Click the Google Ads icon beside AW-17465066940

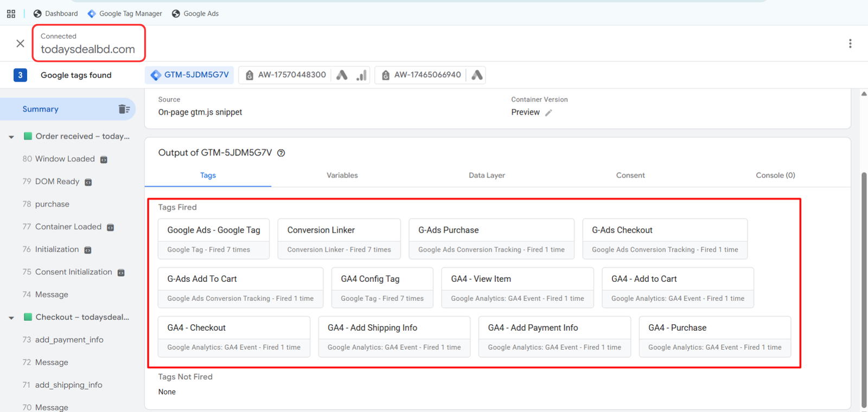click(477, 75)
